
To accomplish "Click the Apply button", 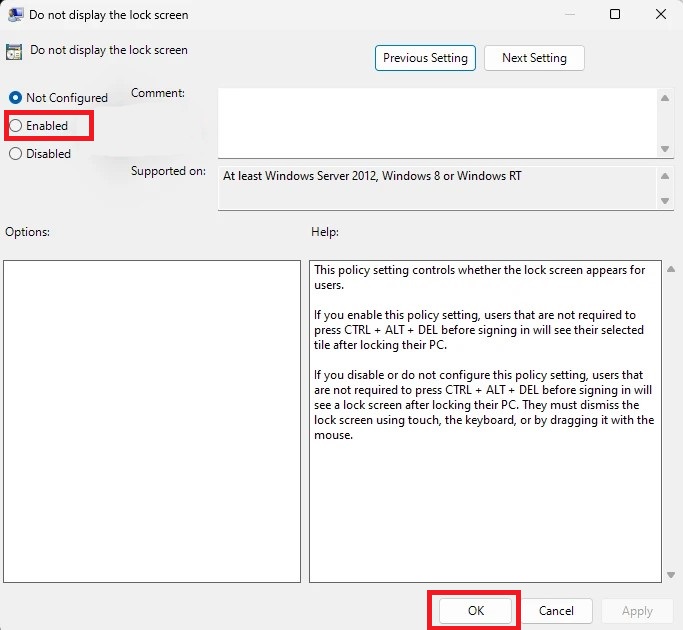I will 637,611.
